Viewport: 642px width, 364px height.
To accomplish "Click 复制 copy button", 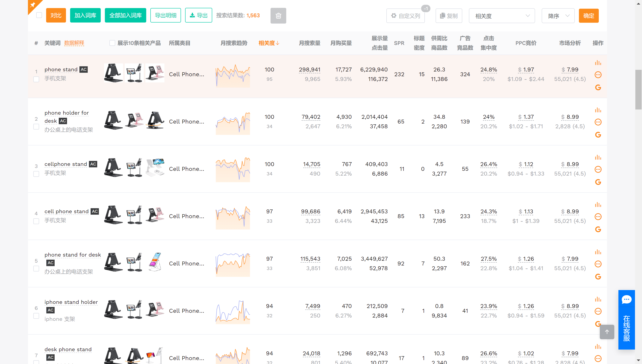I will point(449,16).
